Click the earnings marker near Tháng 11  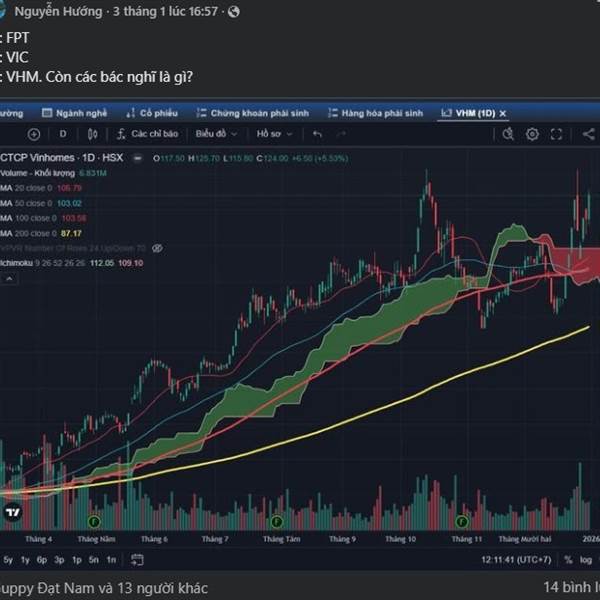coord(462,521)
